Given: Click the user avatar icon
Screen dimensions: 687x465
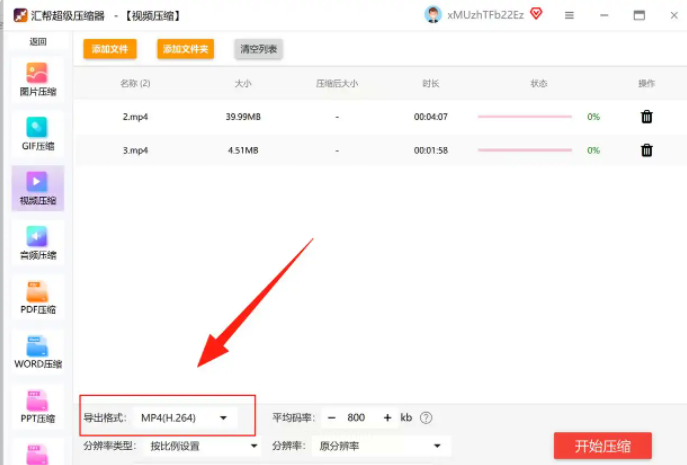Looking at the screenshot, I should click(x=433, y=15).
